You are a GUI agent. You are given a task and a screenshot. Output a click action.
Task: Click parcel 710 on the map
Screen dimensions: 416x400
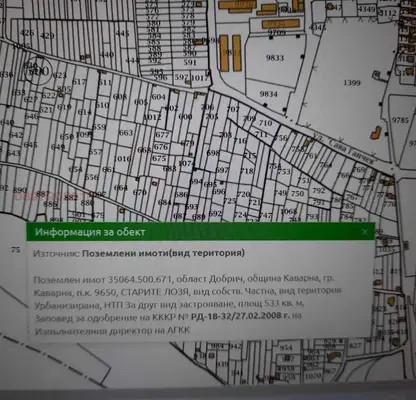pyautogui.click(x=265, y=123)
